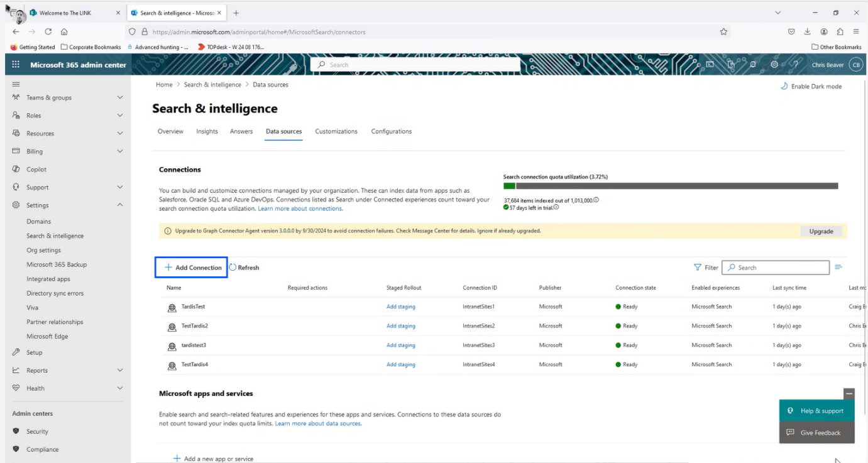The width and height of the screenshot is (868, 463).
Task: Switch to the Answers tab
Action: [x=241, y=131]
